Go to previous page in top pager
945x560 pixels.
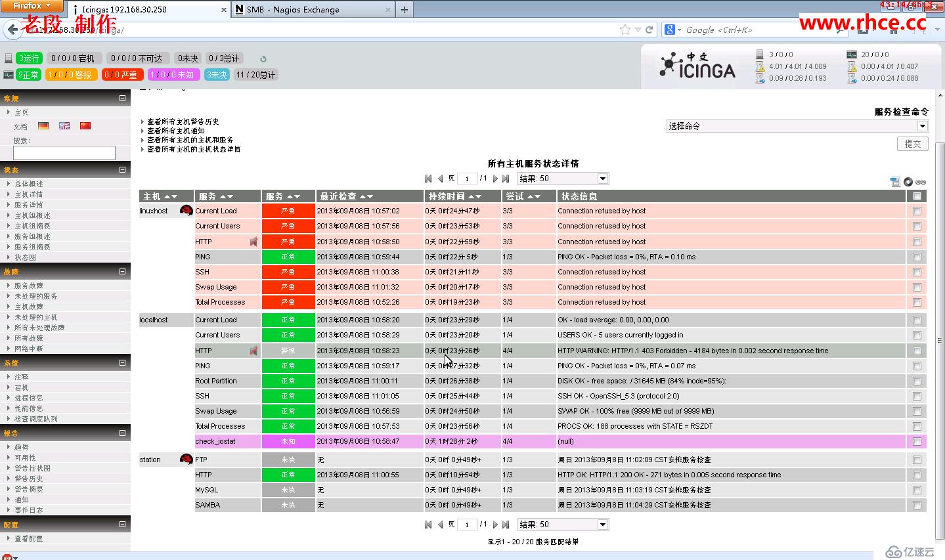pyautogui.click(x=441, y=179)
